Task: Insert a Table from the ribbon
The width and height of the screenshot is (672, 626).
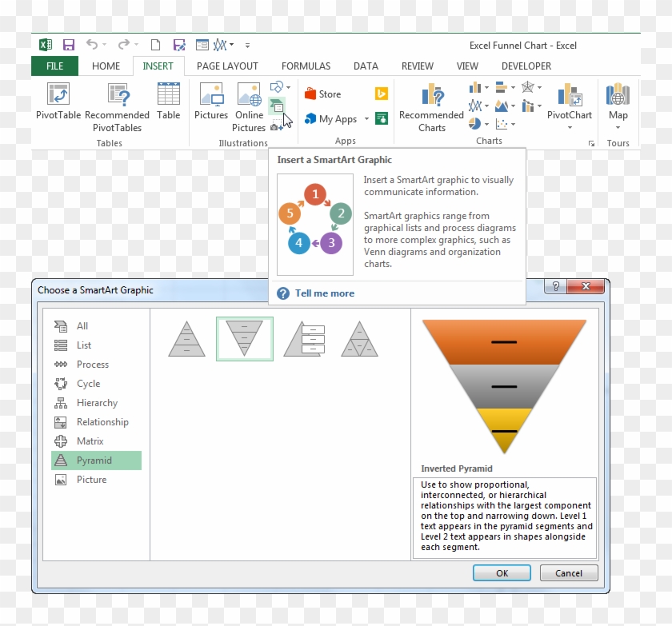Action: click(169, 102)
